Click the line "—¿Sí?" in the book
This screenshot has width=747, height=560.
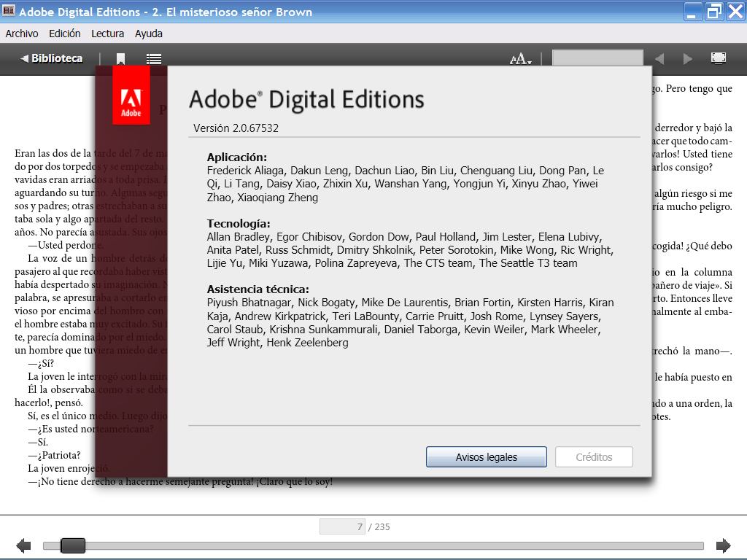41,363
